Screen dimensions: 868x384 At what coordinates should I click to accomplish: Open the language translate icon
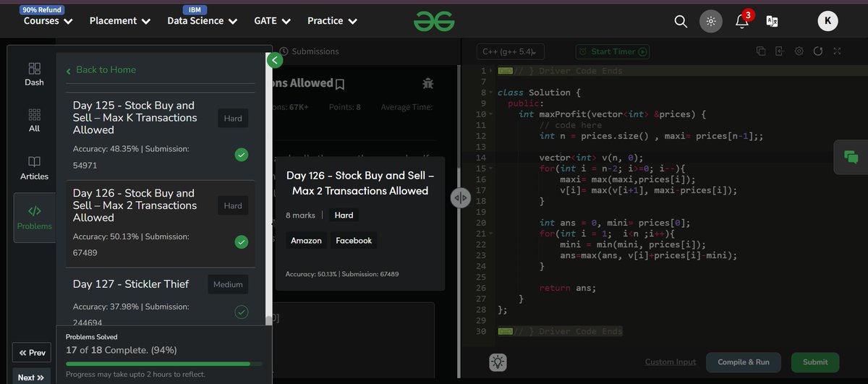pyautogui.click(x=773, y=21)
